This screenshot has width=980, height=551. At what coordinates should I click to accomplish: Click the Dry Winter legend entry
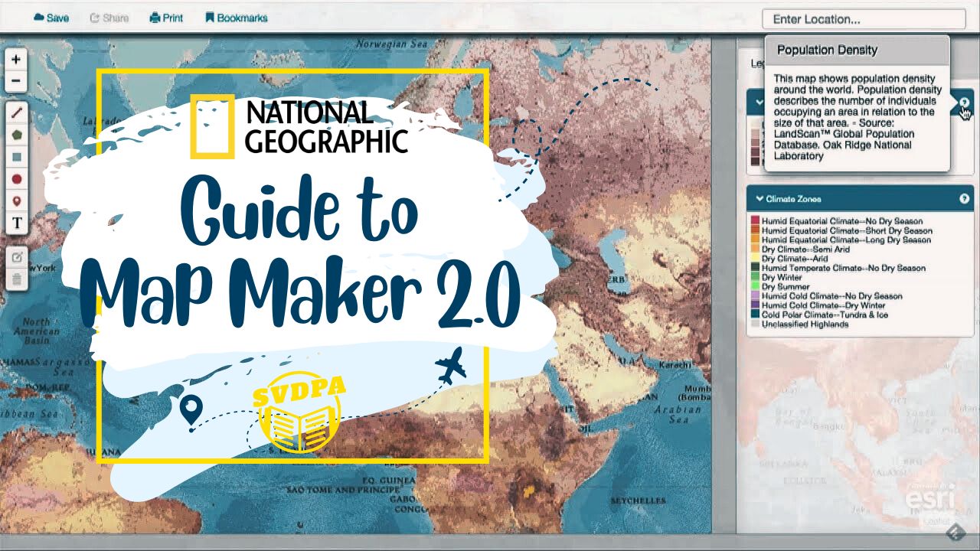tap(782, 278)
